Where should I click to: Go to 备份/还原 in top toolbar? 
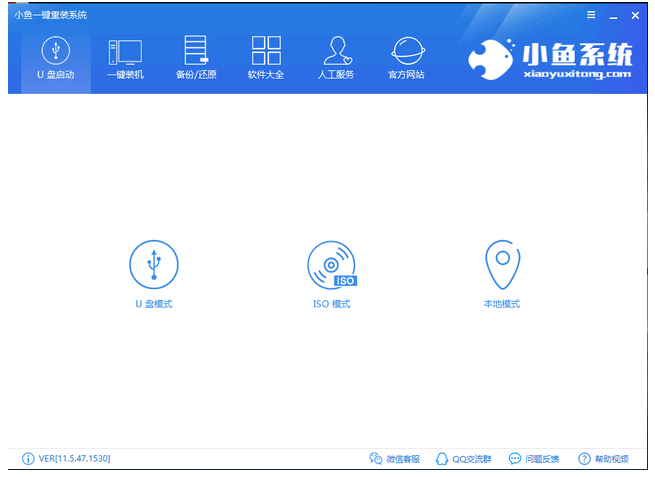[x=195, y=59]
